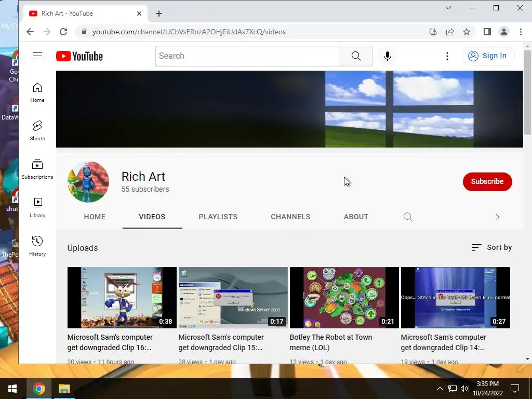
Task: Click in the YouTube Search field
Action: (248, 56)
